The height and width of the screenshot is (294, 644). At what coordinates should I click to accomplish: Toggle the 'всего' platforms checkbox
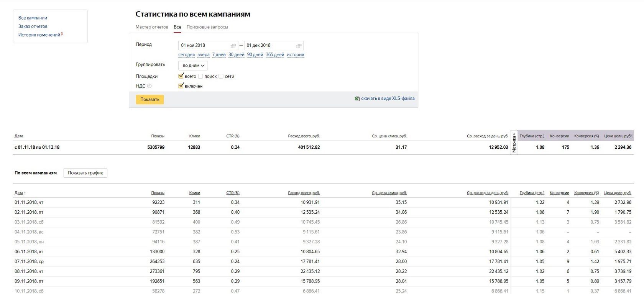pos(181,76)
